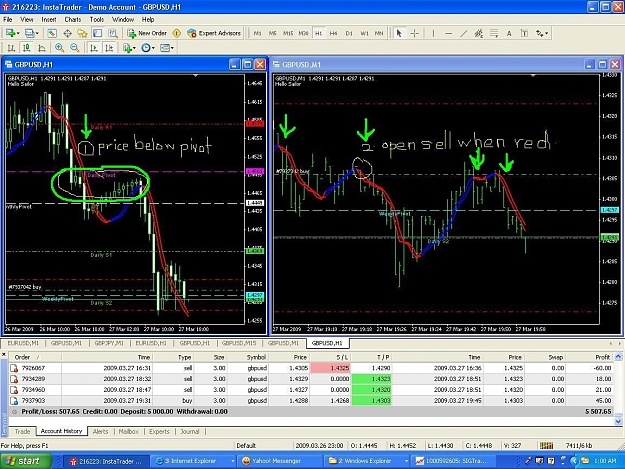Show the Navigator folder-star icon
This screenshot has width=625, height=469.
[82, 33]
